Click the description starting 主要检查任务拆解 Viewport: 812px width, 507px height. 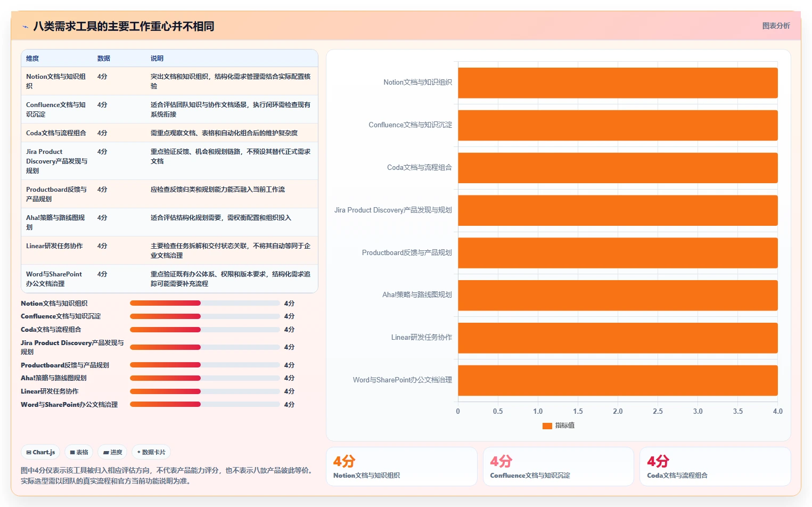tap(231, 250)
